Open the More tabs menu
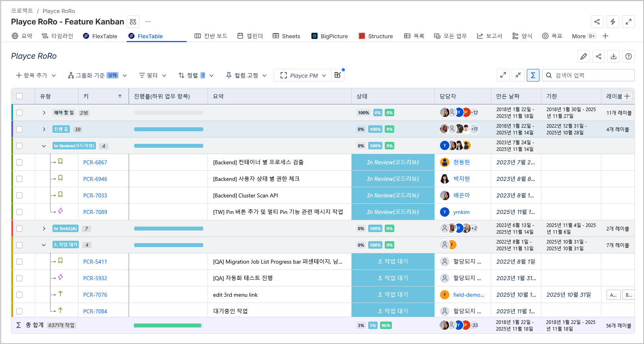The width and height of the screenshot is (644, 344). coord(584,36)
